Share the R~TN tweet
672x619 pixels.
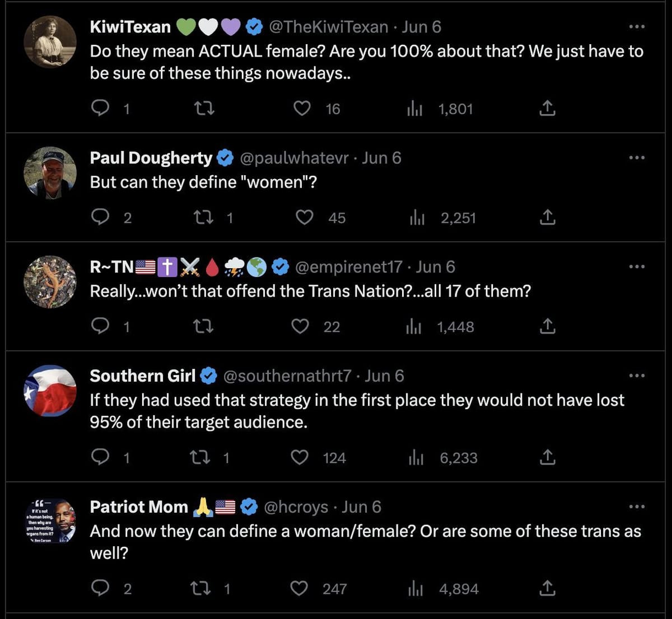(547, 326)
